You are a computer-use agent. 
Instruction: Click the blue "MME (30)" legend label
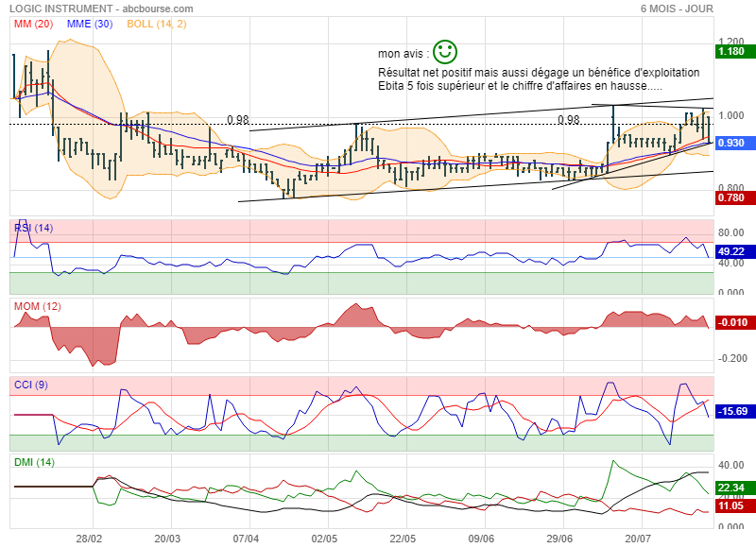point(90,25)
